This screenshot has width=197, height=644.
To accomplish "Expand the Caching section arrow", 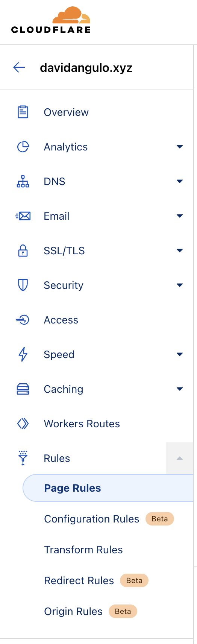I will 180,389.
